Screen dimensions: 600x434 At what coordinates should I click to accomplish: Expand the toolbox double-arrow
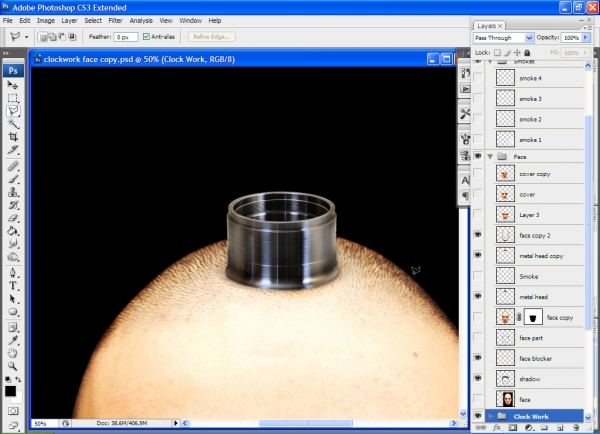pos(6,54)
